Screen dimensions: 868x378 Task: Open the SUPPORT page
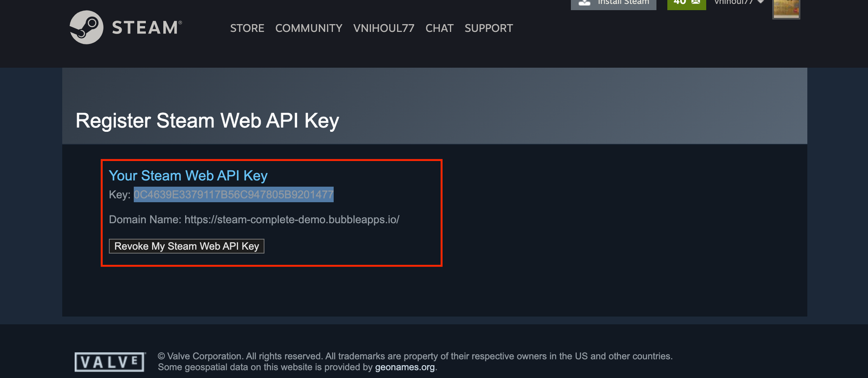(x=489, y=28)
